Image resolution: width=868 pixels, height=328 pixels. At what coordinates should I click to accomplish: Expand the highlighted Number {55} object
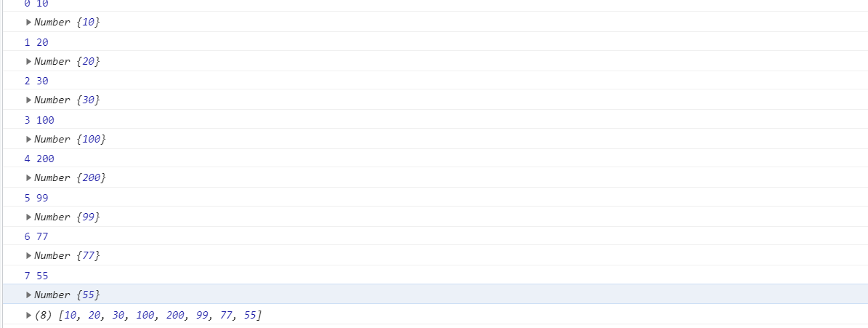click(x=29, y=295)
